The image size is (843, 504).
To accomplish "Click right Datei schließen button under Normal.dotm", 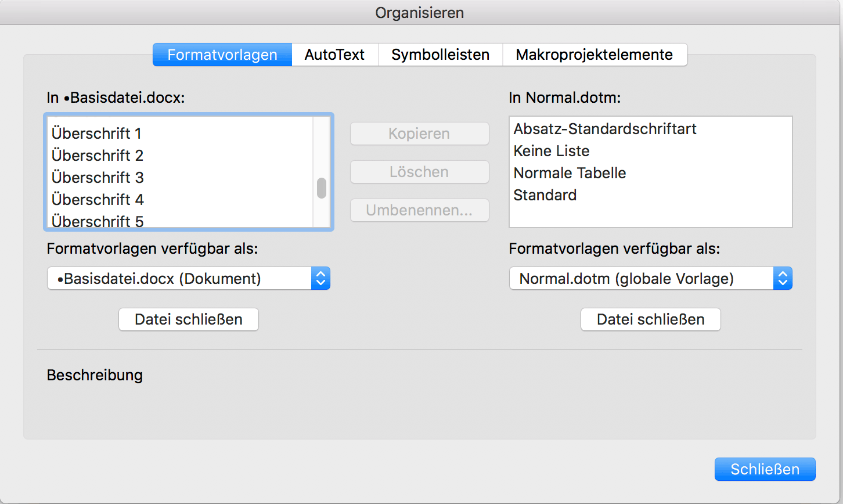I will pyautogui.click(x=651, y=319).
